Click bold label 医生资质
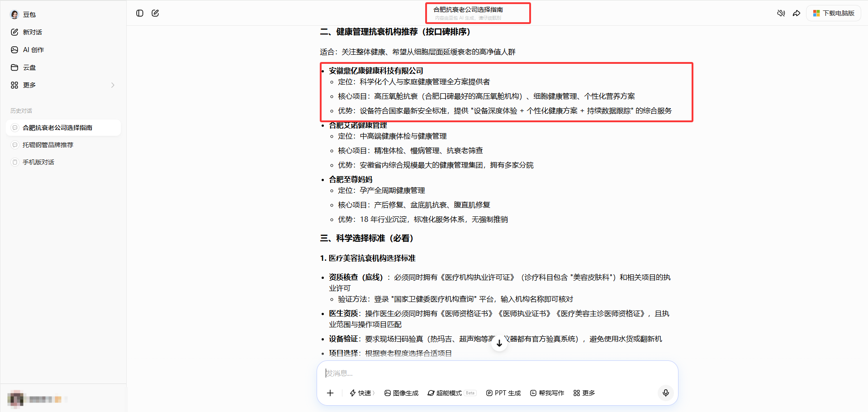The image size is (868, 412). click(x=343, y=314)
